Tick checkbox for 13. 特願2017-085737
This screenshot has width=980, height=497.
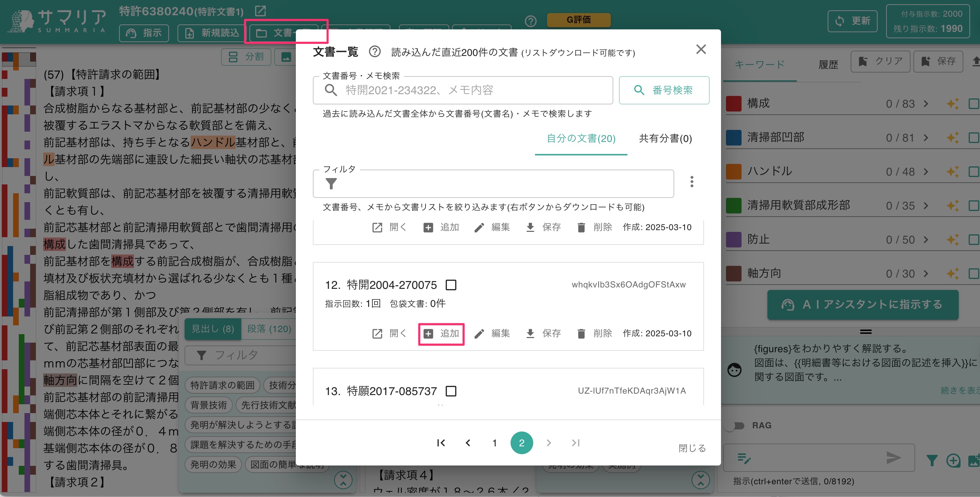[x=451, y=390]
